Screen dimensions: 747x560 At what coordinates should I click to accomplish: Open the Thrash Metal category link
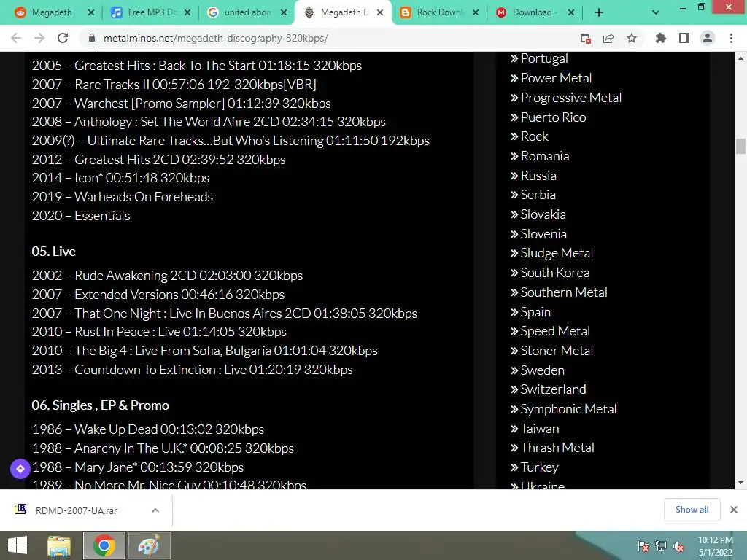pos(557,448)
